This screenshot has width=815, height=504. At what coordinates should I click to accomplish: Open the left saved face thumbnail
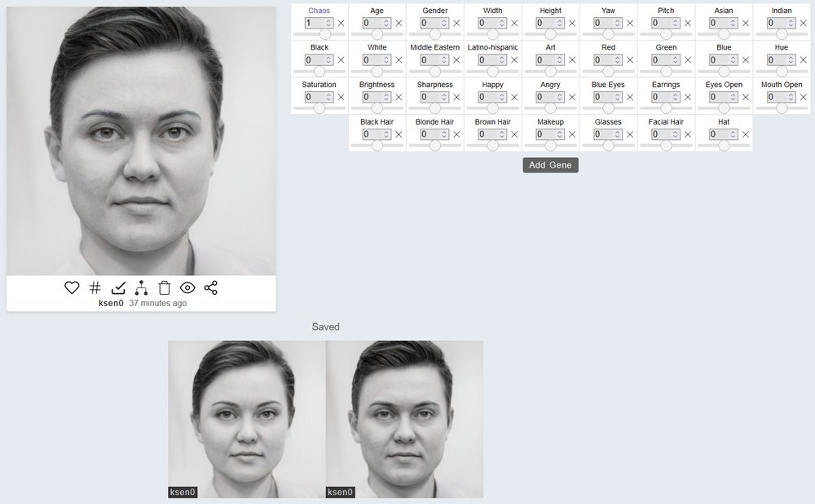[247, 419]
